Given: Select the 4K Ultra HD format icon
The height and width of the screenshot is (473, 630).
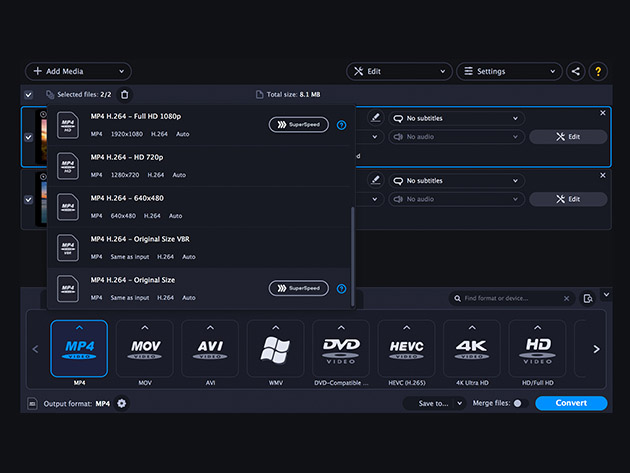Looking at the screenshot, I should tap(472, 348).
